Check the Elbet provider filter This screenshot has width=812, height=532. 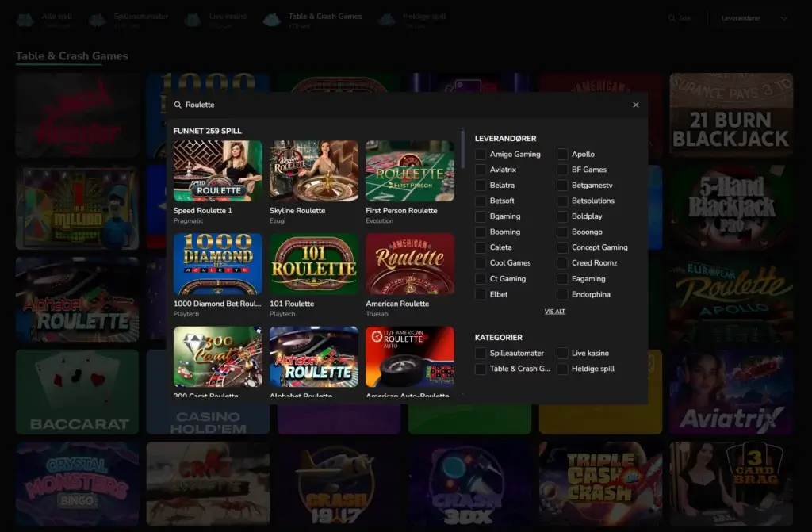pyautogui.click(x=481, y=294)
